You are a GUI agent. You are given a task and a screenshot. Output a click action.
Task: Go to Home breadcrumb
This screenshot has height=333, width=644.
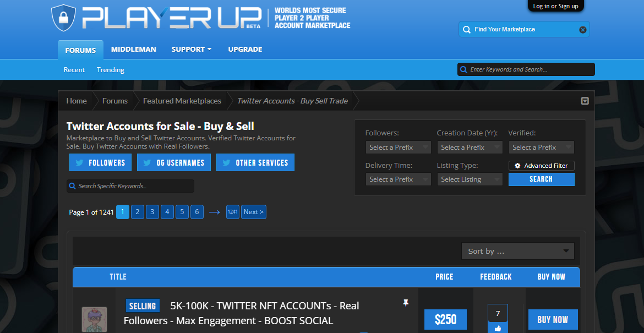click(77, 101)
